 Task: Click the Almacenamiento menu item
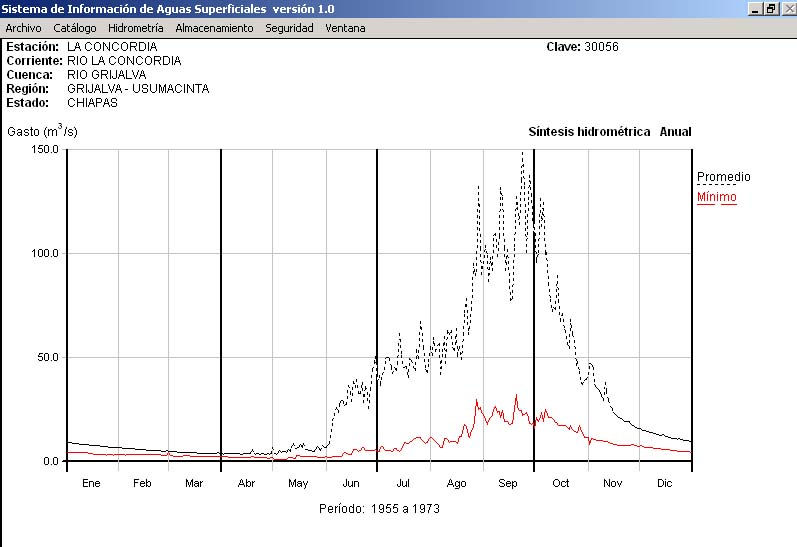(x=214, y=28)
